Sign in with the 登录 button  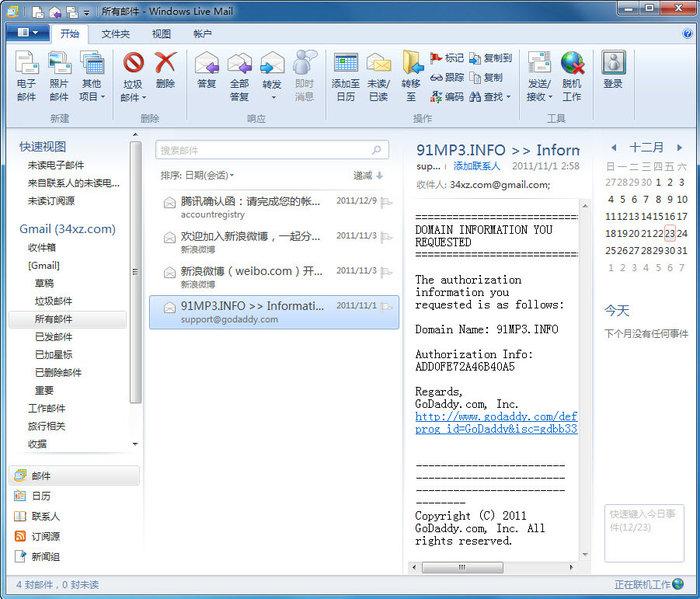tap(613, 71)
